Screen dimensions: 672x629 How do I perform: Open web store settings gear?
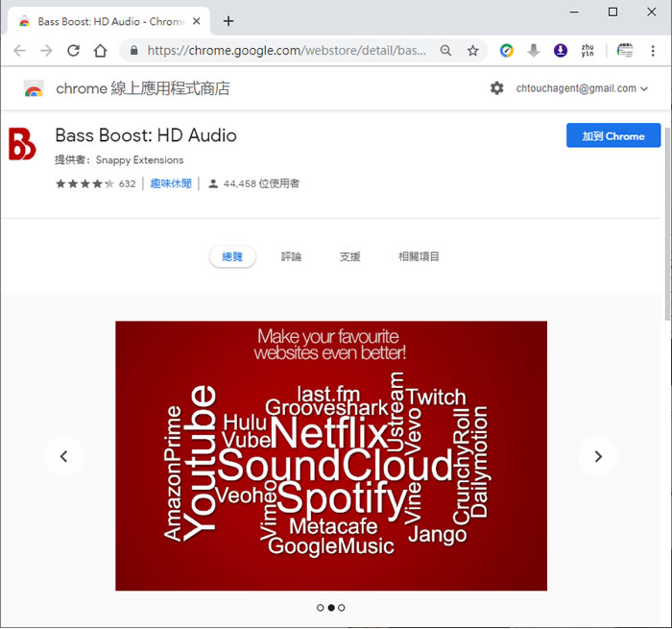pos(496,88)
